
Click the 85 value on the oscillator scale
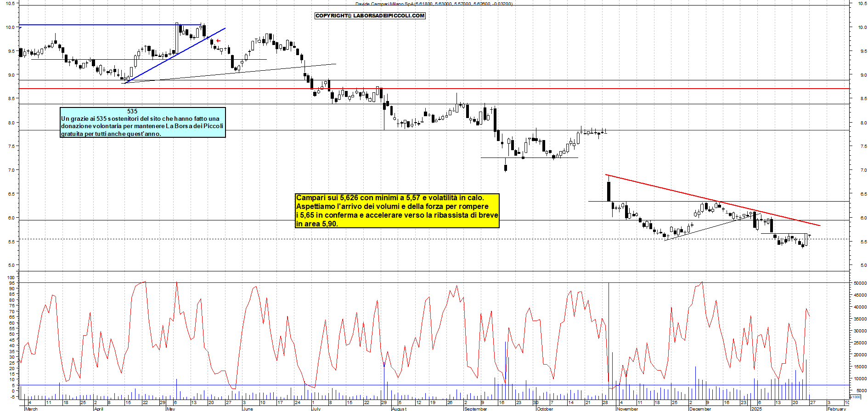(x=12, y=295)
